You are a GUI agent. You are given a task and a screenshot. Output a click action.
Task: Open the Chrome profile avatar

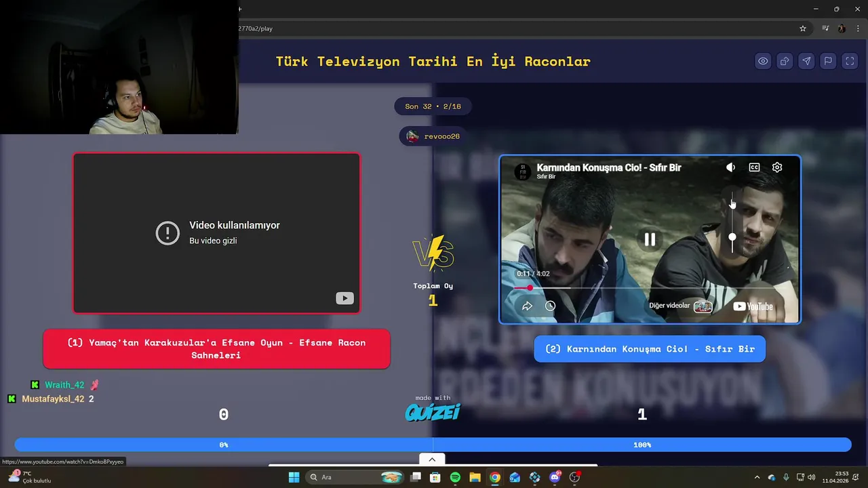[x=842, y=28]
